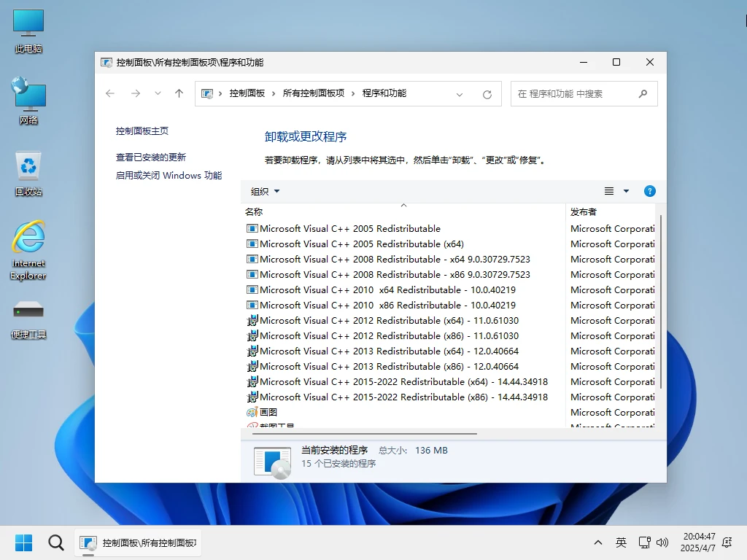Open the 回收站 recycle bin icon

pyautogui.click(x=28, y=174)
